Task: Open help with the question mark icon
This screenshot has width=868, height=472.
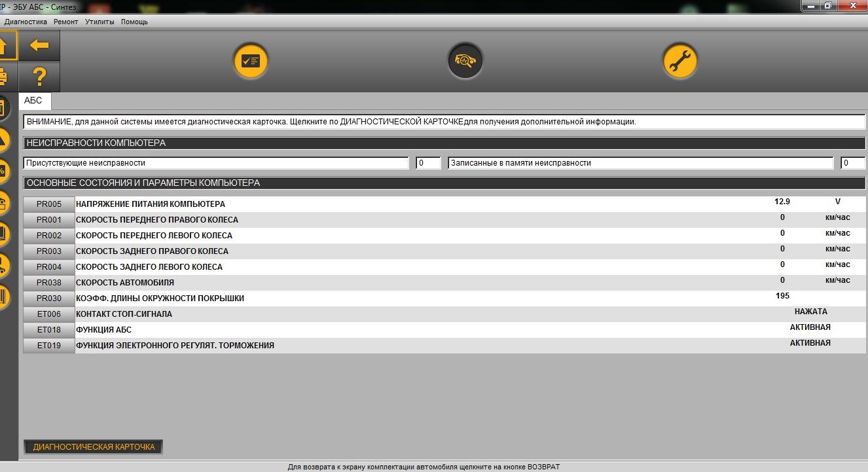Action: [x=39, y=77]
